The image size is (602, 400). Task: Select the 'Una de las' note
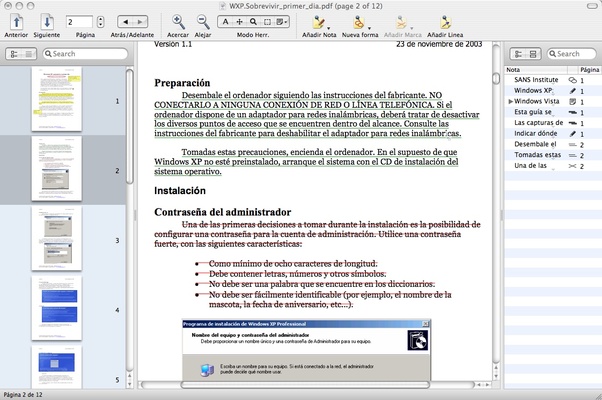[553, 166]
